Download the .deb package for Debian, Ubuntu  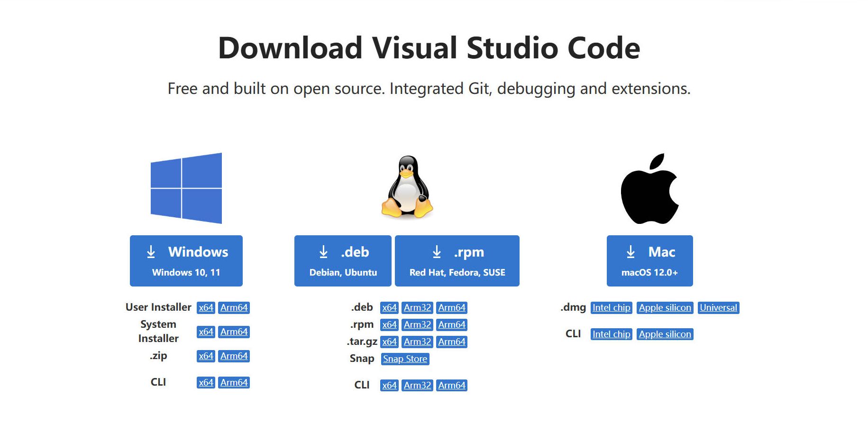[x=343, y=261]
